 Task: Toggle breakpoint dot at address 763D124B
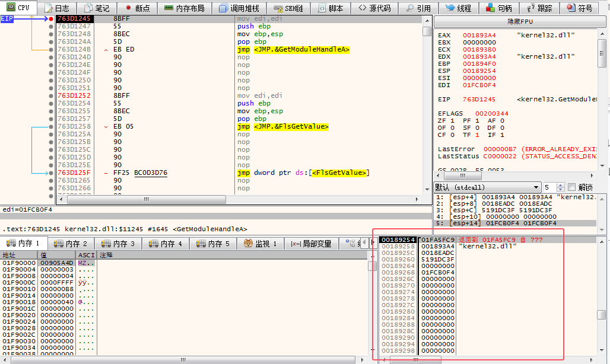click(51, 49)
